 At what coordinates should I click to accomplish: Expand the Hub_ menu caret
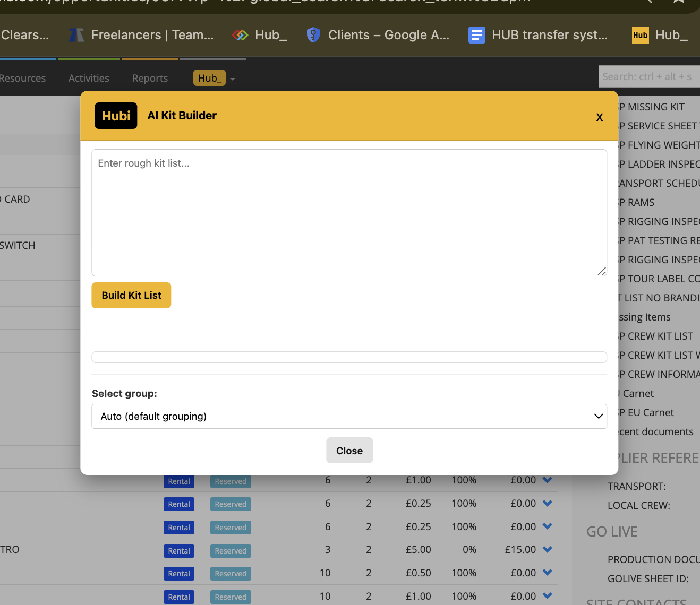click(233, 79)
